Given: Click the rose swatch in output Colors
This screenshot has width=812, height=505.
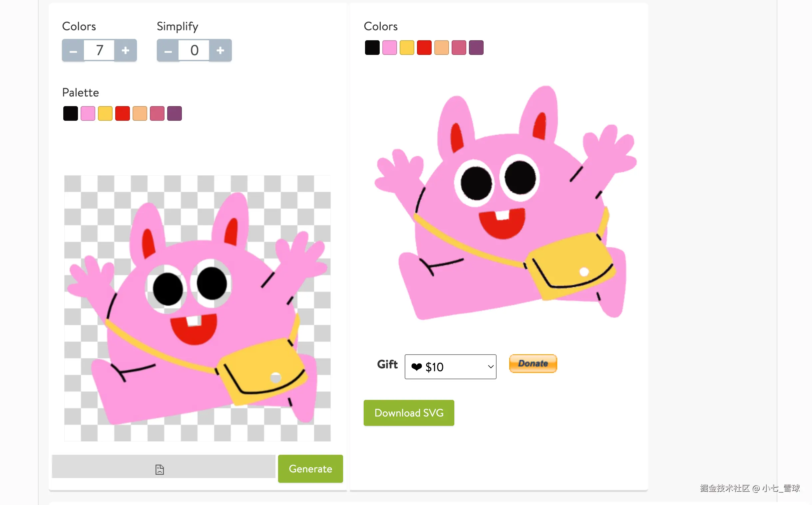Looking at the screenshot, I should [459, 48].
